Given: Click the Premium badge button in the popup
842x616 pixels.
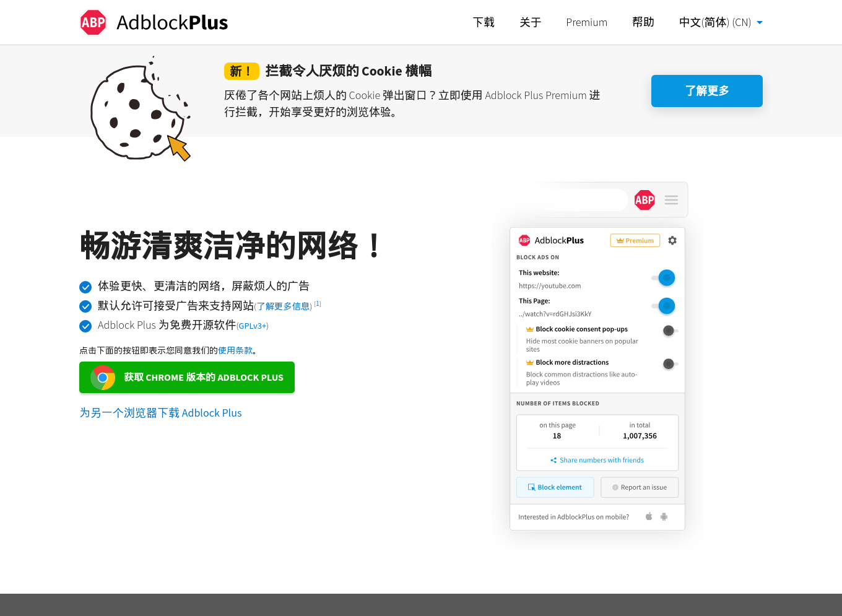Looking at the screenshot, I should point(635,241).
